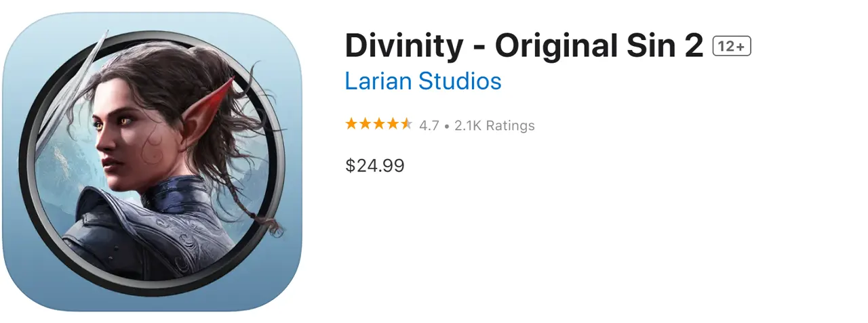Select the third orange rating star

pyautogui.click(x=378, y=124)
